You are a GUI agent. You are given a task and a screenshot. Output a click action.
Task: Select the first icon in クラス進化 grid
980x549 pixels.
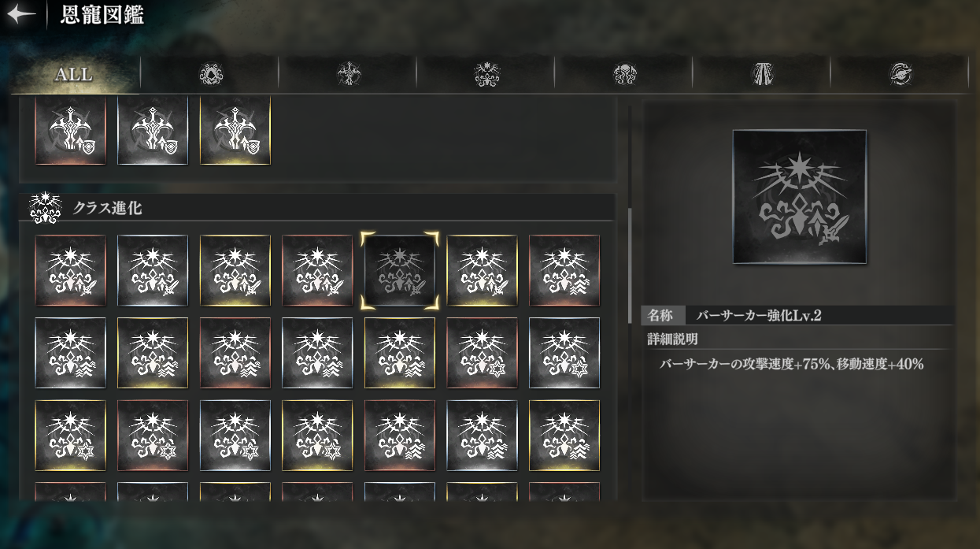tap(71, 270)
